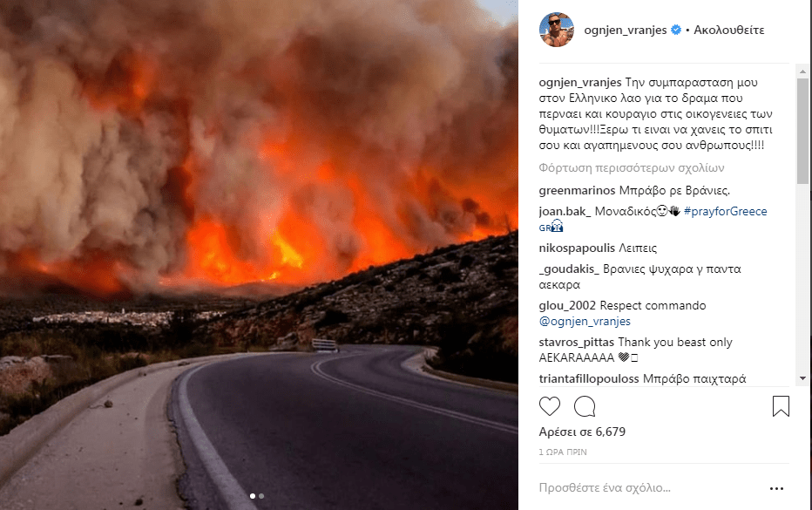Image resolution: width=812 pixels, height=510 pixels.
Task: Load more comments via Φόρτωση περισσότερων σχολίων
Action: click(x=632, y=168)
